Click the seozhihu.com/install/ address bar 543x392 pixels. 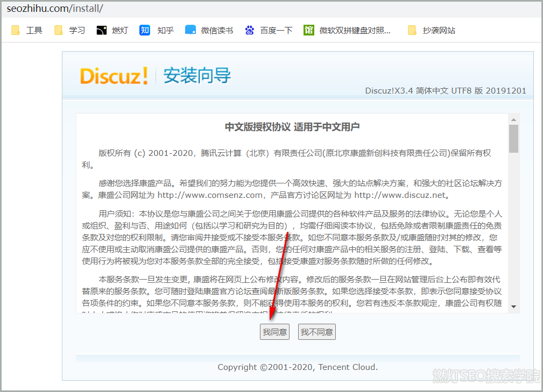coord(271,9)
